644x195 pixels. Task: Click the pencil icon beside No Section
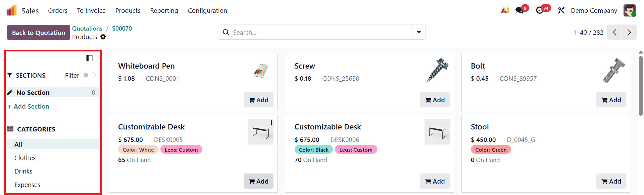click(x=10, y=92)
